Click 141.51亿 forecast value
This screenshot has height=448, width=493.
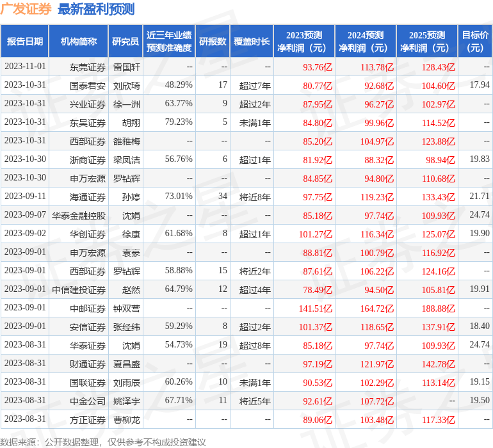click(316, 308)
